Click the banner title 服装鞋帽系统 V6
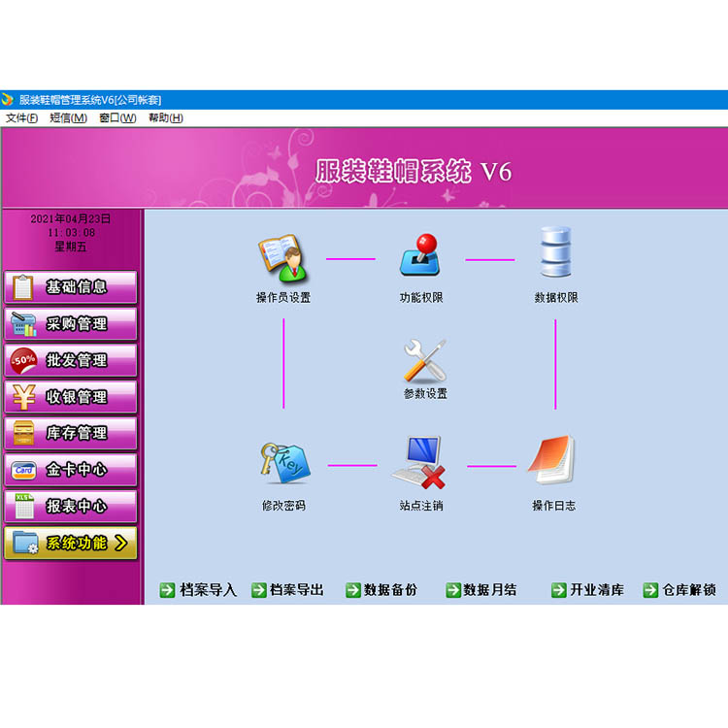The image size is (728, 728). 414,171
